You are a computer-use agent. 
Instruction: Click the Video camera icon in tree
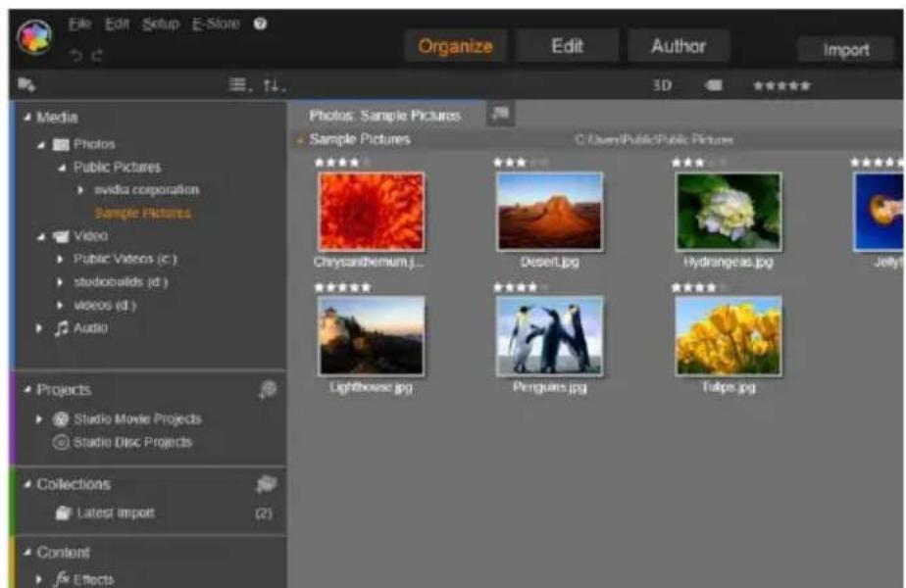61,236
